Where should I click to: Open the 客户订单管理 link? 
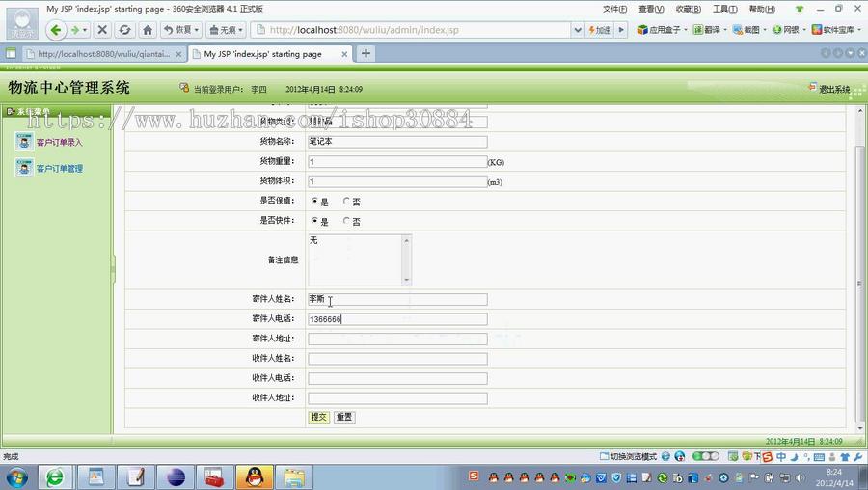[x=60, y=168]
